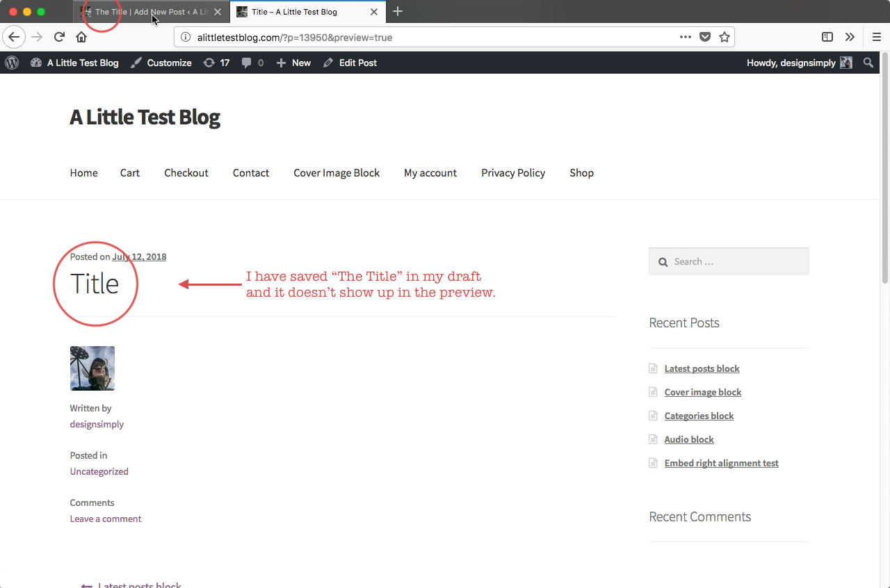
Task: Click the author avatar image
Action: click(x=92, y=368)
